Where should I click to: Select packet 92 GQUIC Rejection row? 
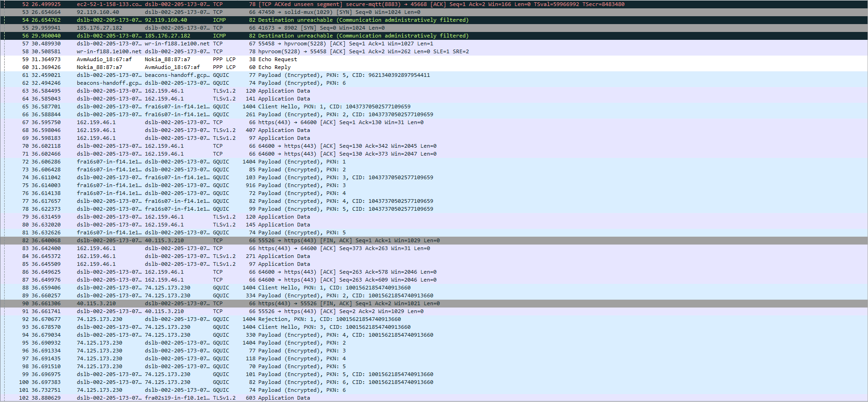point(434,319)
